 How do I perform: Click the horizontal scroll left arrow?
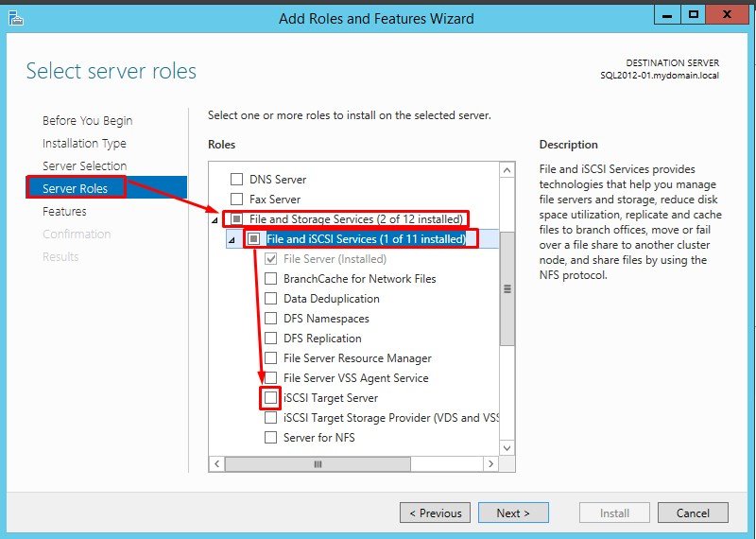tap(217, 464)
